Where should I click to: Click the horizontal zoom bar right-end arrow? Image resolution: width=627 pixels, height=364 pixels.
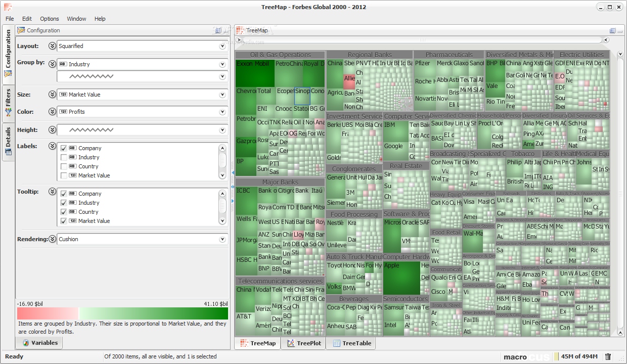[606, 40]
